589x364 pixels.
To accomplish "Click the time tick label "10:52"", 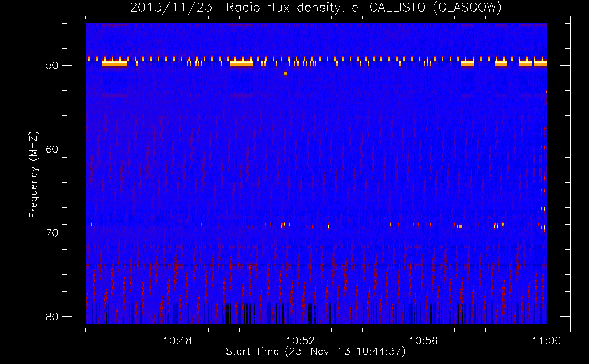I will tap(301, 341).
